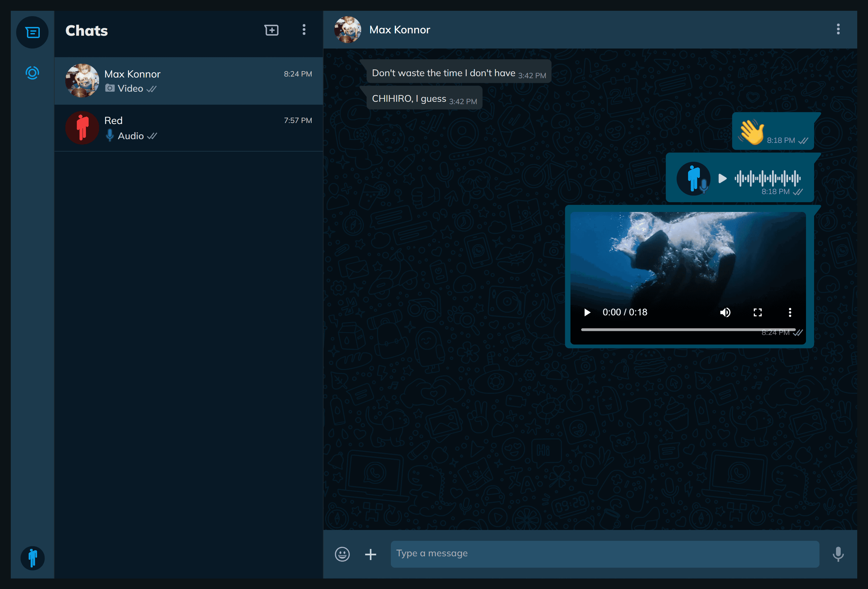This screenshot has width=868, height=589.
Task: Click Max Konnor name in header
Action: pyautogui.click(x=399, y=30)
